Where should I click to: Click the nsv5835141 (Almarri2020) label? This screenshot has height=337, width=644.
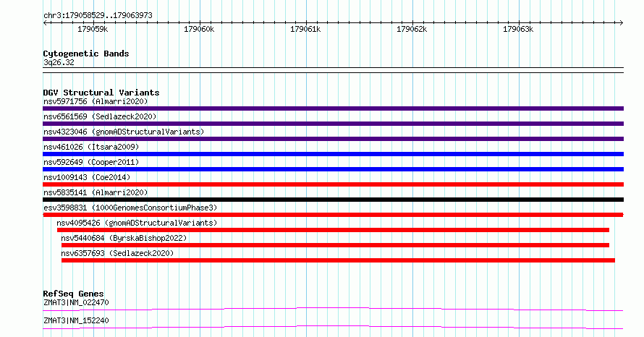(x=96, y=192)
